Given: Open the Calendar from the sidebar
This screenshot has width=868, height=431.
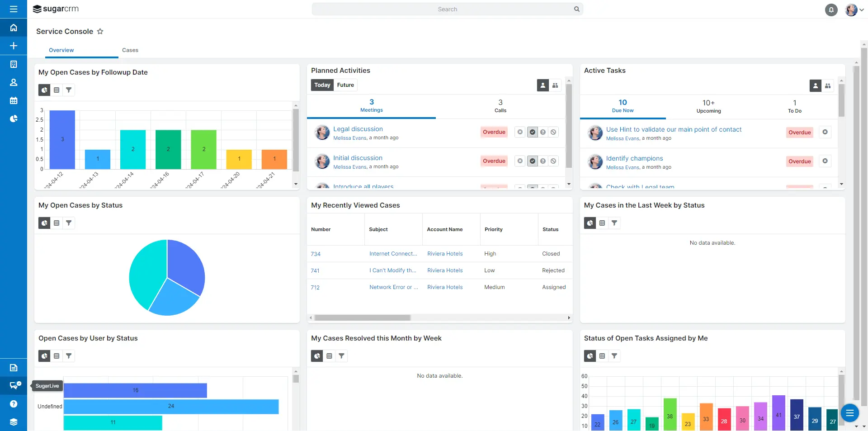Looking at the screenshot, I should 14,100.
